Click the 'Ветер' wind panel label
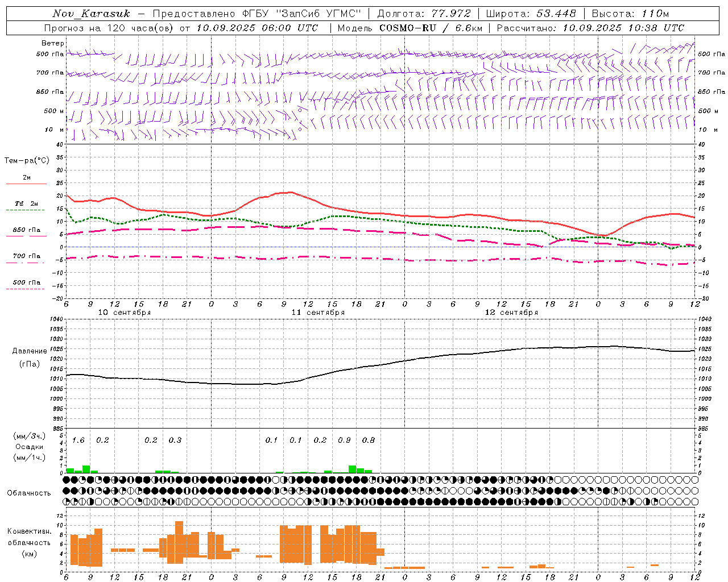 [x=53, y=43]
